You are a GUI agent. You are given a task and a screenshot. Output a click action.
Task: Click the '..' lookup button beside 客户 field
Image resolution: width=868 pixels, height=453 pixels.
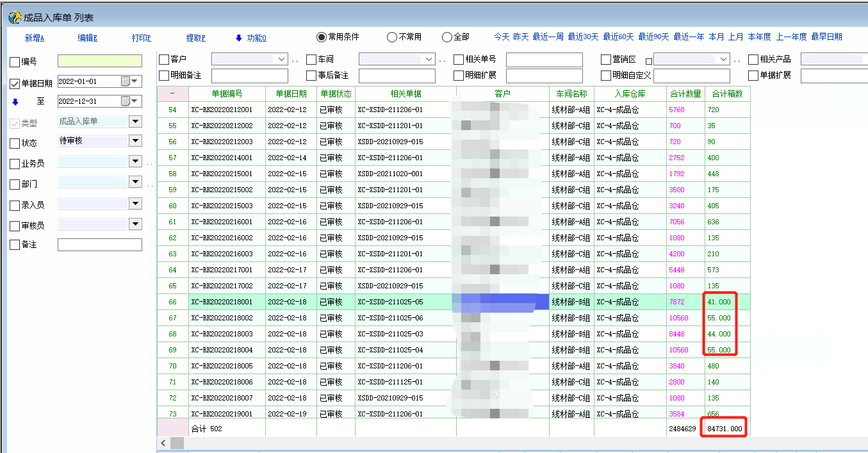pyautogui.click(x=295, y=60)
